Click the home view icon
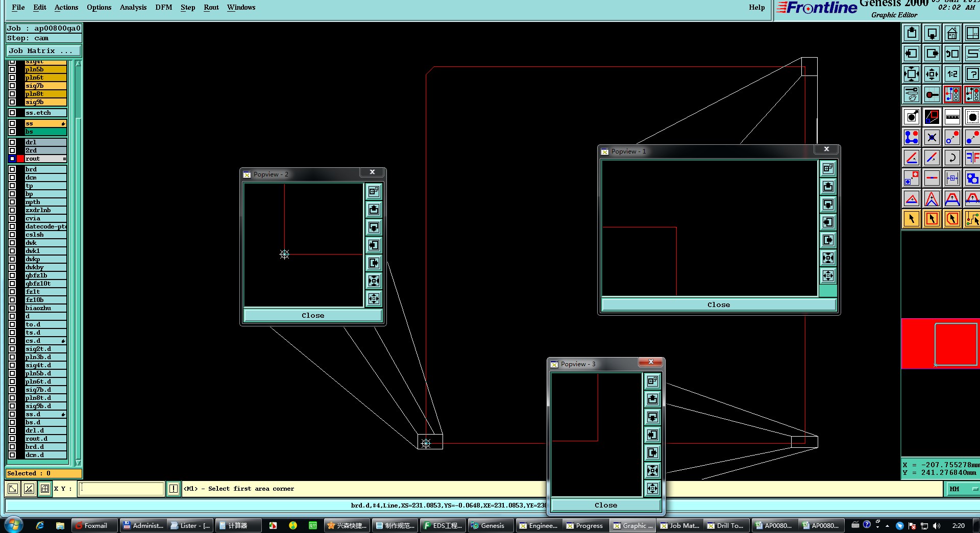 coord(952,33)
